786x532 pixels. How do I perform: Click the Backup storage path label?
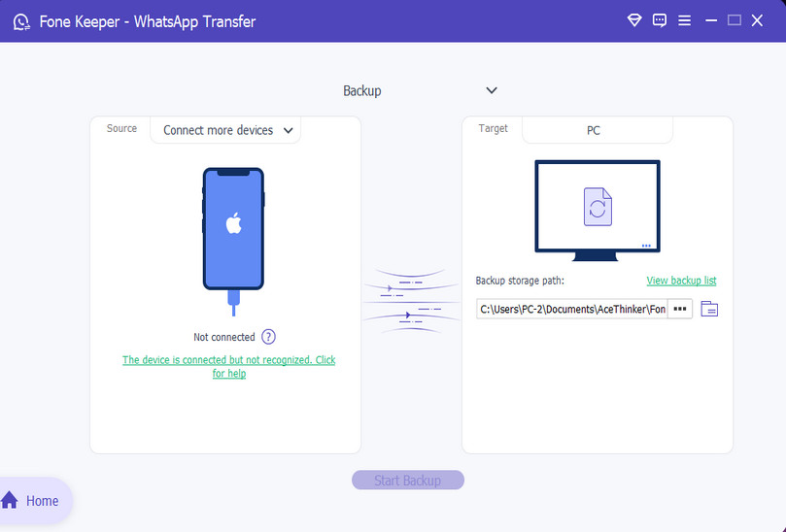tap(520, 281)
